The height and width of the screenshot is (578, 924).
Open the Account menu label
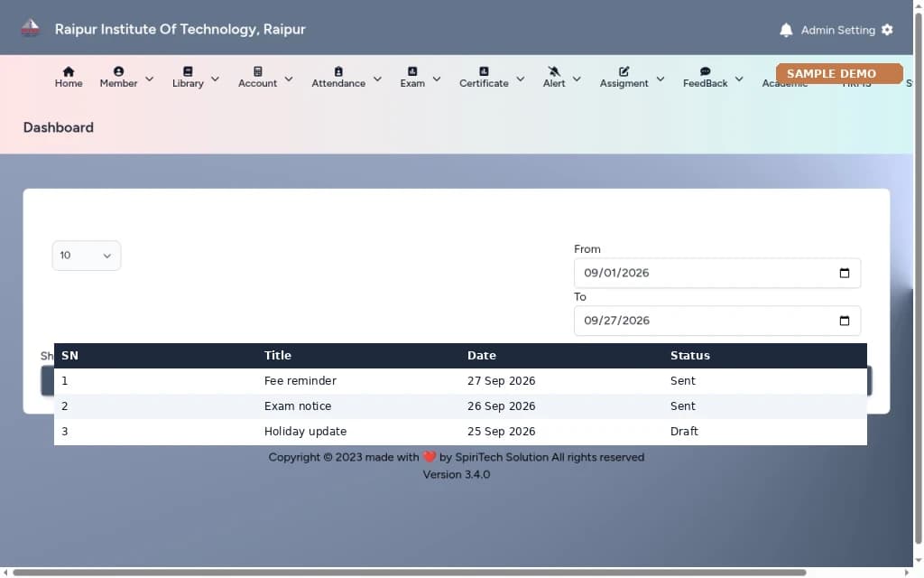pos(257,84)
